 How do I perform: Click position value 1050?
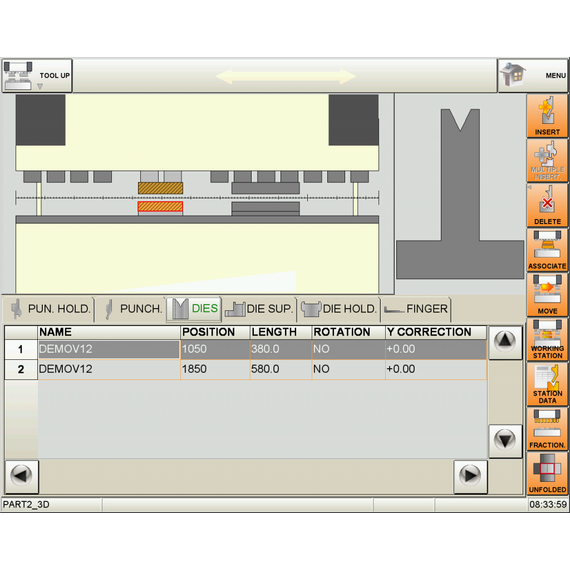click(215, 349)
